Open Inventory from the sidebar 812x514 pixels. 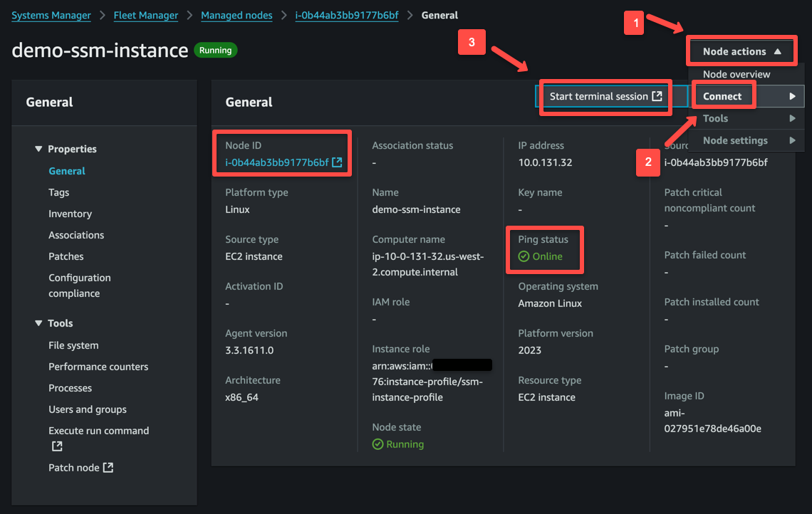(x=70, y=214)
